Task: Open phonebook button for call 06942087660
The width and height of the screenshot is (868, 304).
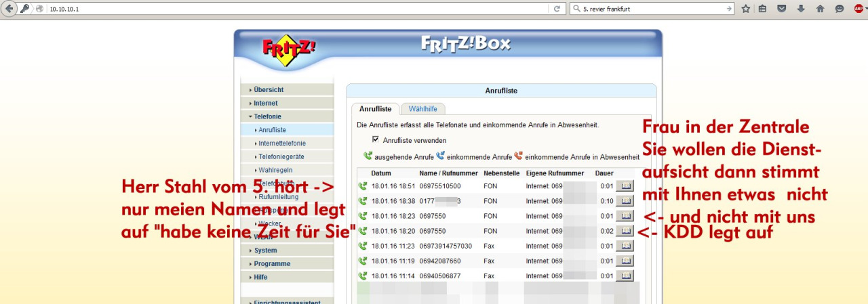Action: pyautogui.click(x=624, y=261)
